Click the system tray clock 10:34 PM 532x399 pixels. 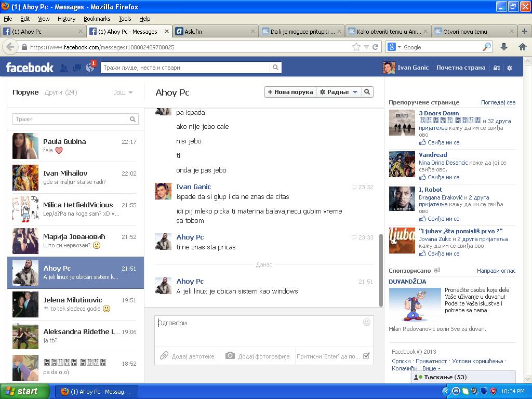[x=512, y=391]
